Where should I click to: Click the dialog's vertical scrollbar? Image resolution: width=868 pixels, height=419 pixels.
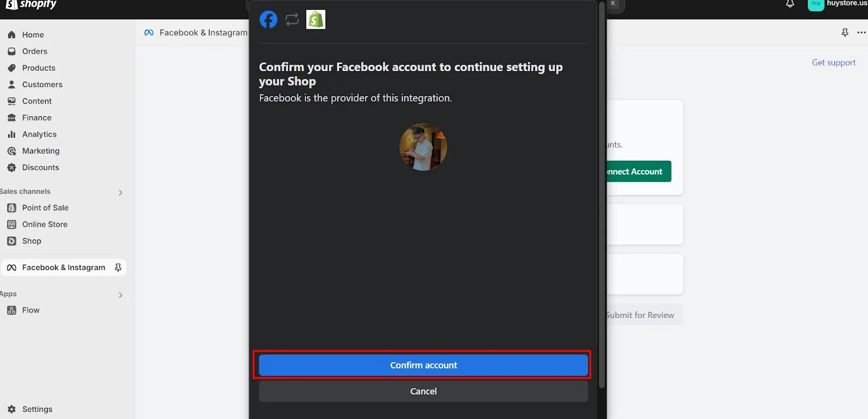pos(602,195)
